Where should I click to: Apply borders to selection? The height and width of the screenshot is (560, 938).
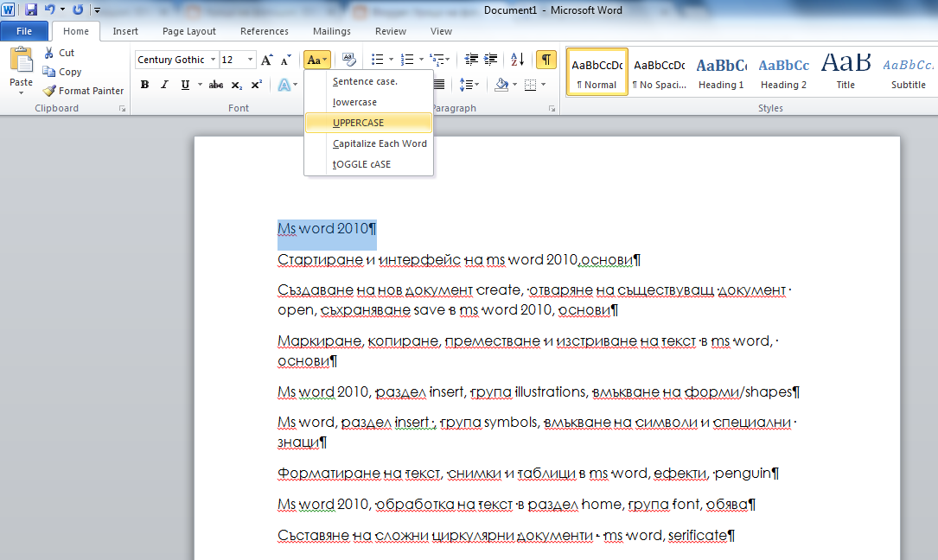[531, 85]
